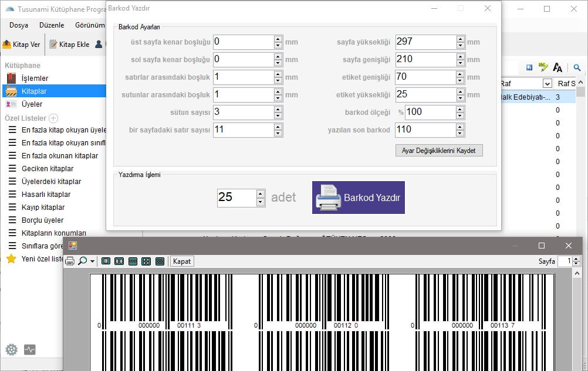Decrease sutunlar arasındaki boşluk with down arrow

(x=278, y=98)
